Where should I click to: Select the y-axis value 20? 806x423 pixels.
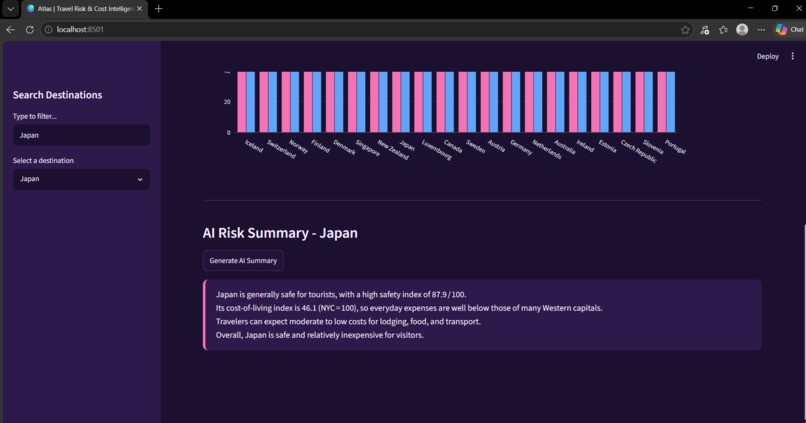(227, 102)
